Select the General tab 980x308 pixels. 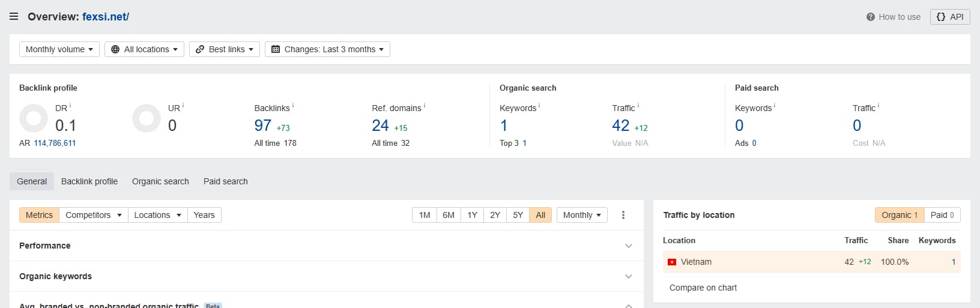click(x=32, y=181)
